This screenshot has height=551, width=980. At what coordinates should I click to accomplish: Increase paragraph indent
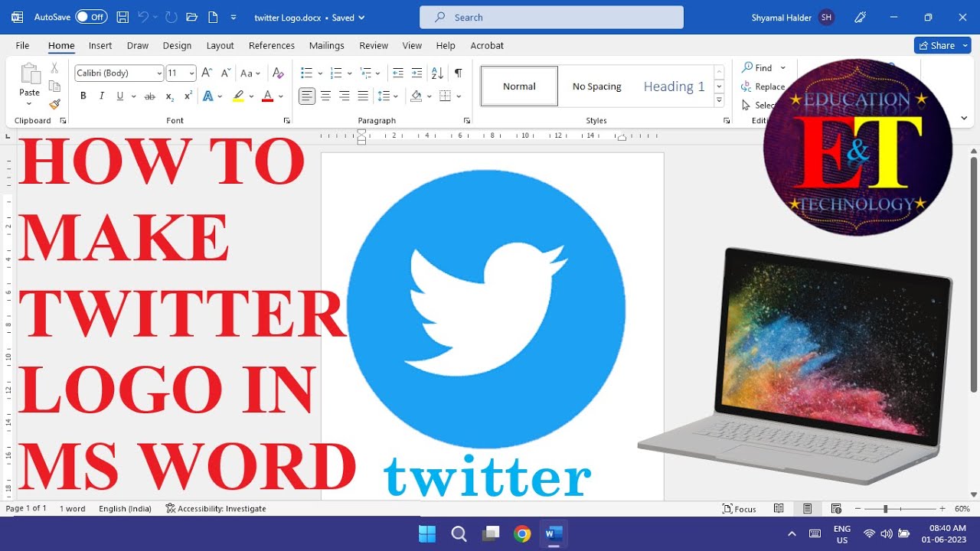[416, 73]
